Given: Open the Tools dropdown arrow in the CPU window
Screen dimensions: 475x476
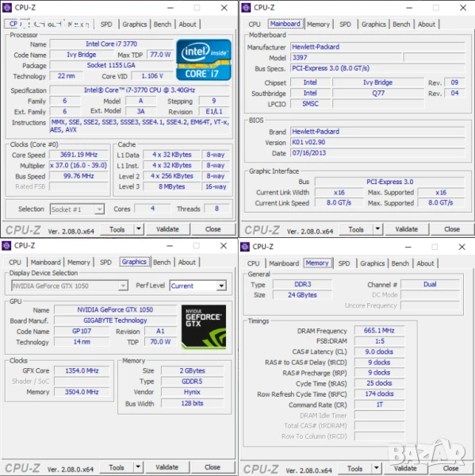Looking at the screenshot, I should (139, 229).
